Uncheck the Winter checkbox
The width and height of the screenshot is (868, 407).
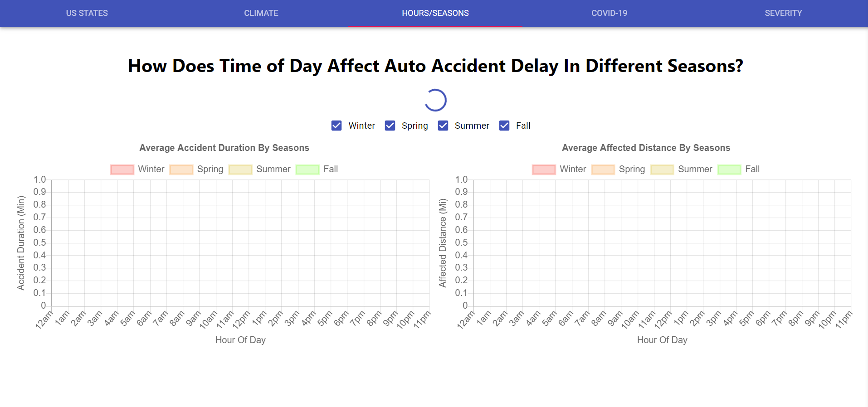[x=336, y=126]
